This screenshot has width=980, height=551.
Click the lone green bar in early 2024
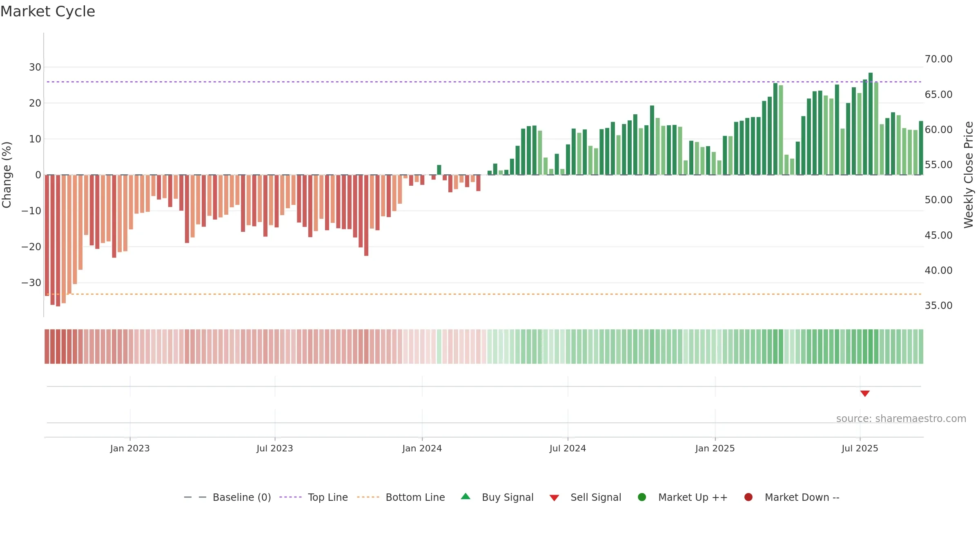439,170
